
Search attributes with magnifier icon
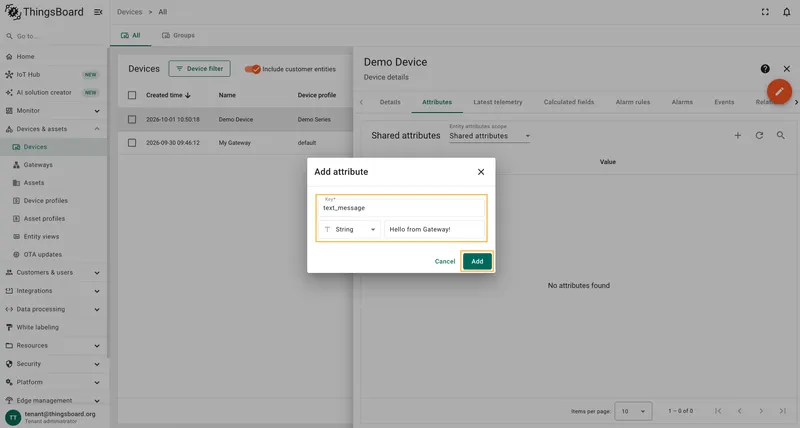tap(781, 135)
